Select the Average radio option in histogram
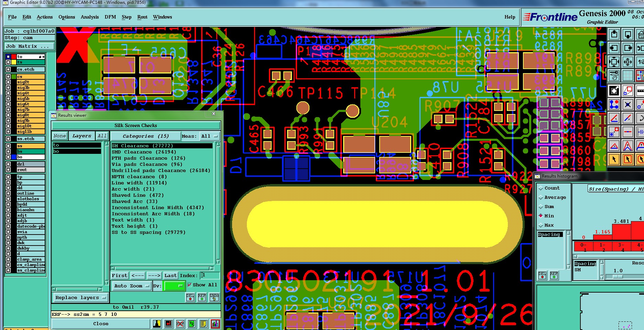 click(x=541, y=197)
